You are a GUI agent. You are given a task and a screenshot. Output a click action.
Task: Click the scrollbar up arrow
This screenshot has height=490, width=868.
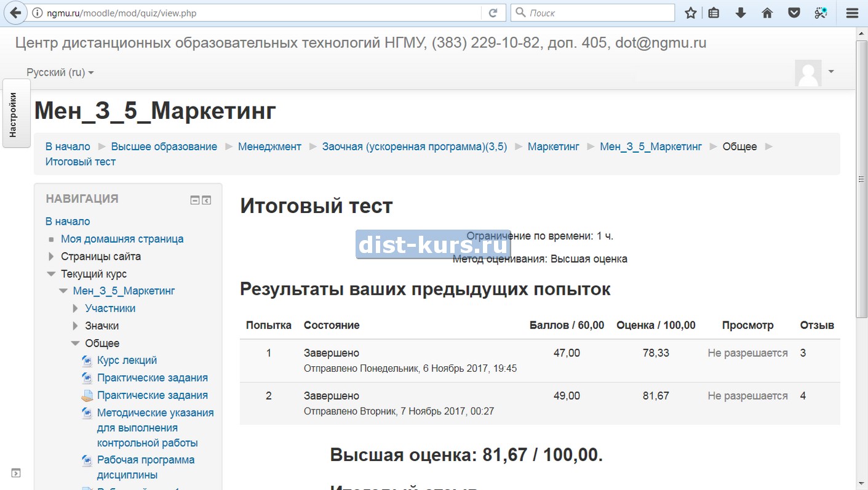coord(861,33)
